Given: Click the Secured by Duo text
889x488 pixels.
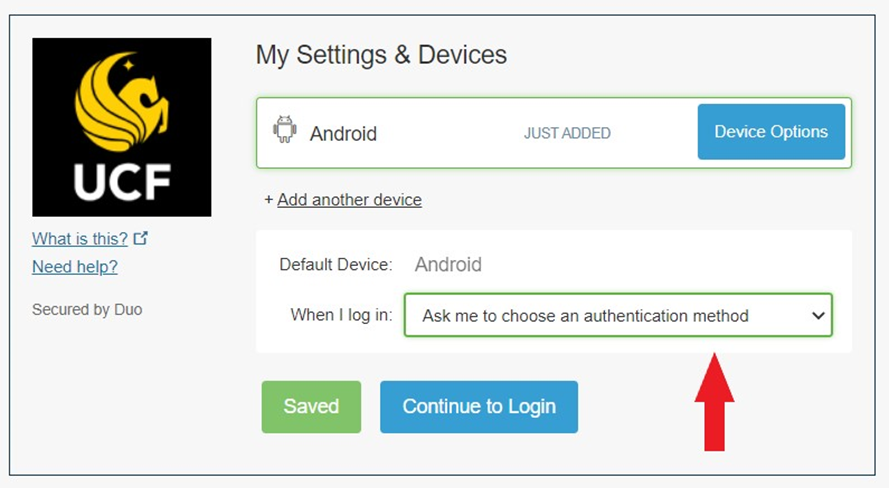Looking at the screenshot, I should [x=87, y=309].
